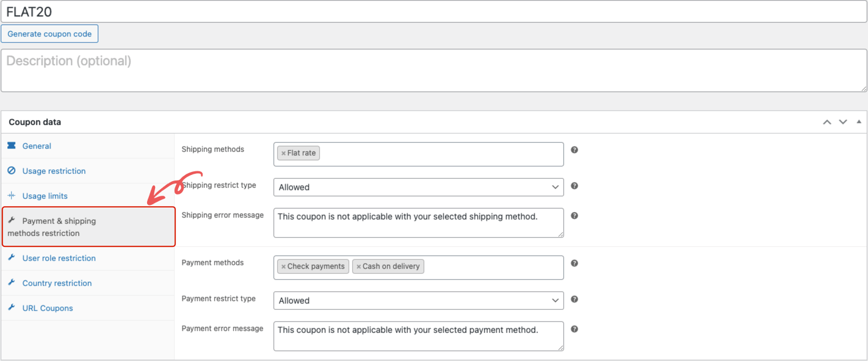This screenshot has width=868, height=361.
Task: Click the move-down chevron on Coupon data header
Action: [843, 122]
